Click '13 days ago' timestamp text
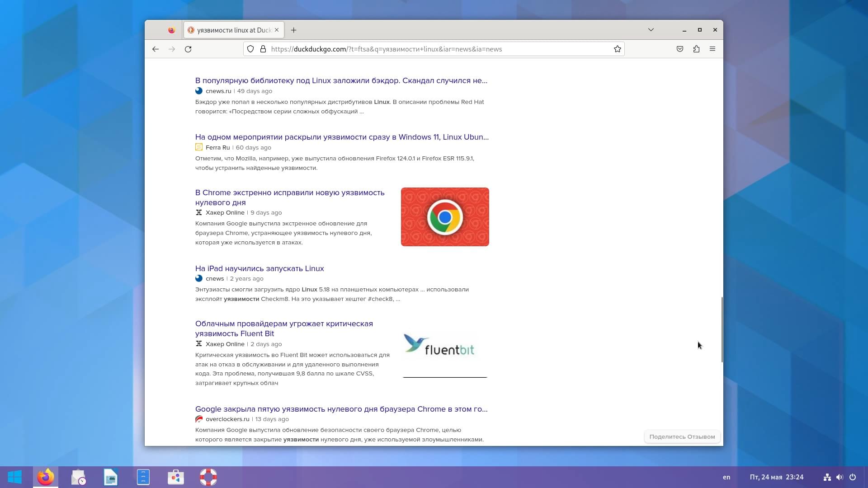The image size is (868, 488). coord(272,419)
